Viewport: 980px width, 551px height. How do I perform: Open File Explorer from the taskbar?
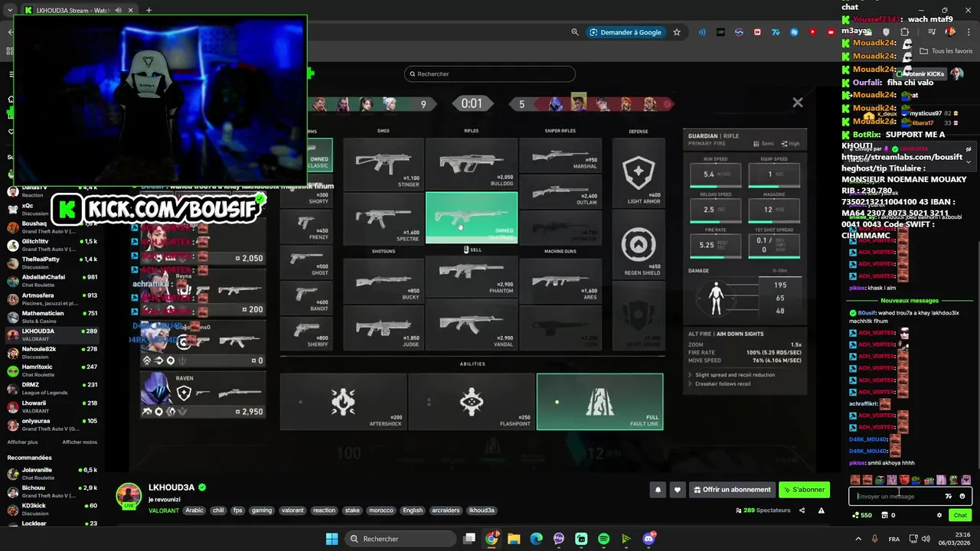(514, 539)
